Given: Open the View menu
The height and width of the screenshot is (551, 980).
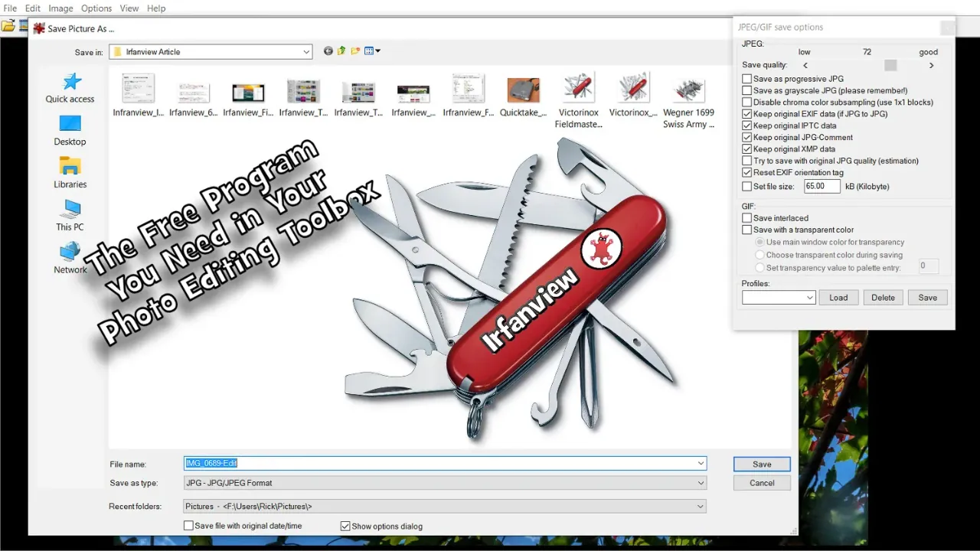Looking at the screenshot, I should [129, 8].
